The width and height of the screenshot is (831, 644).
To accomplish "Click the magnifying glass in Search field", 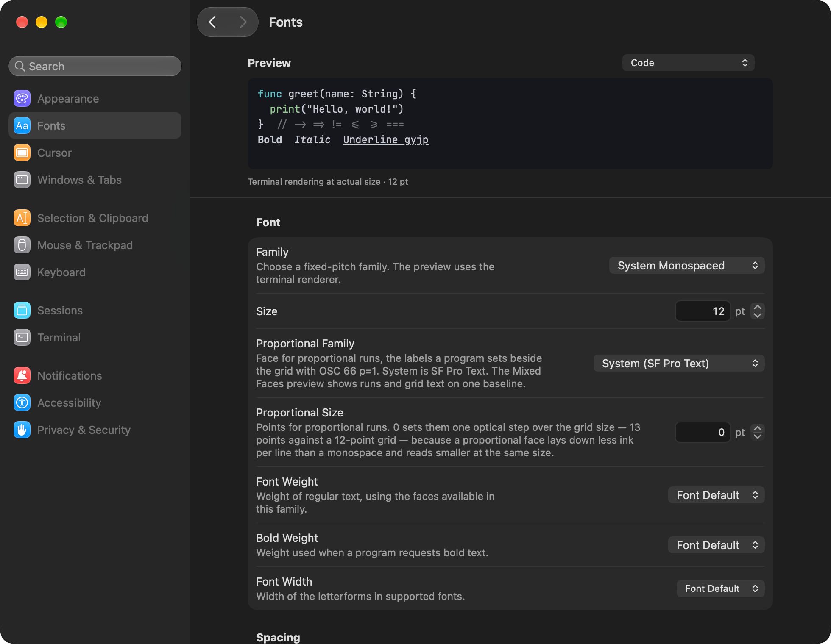I will pos(20,67).
